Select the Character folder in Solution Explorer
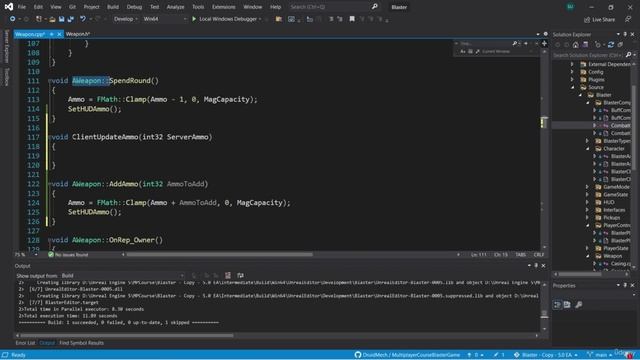The image size is (640, 360). coord(613,149)
